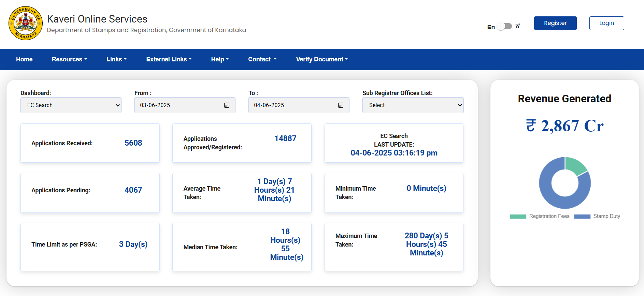This screenshot has height=296, width=644.
Task: Click the Department of Stamps and Registration subtitle
Action: click(x=146, y=30)
